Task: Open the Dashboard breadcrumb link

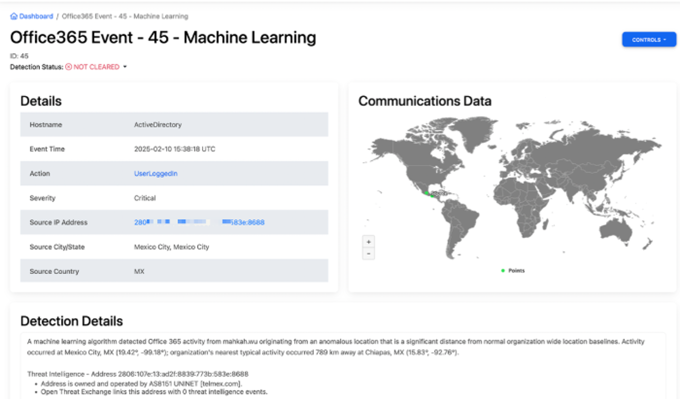Action: pos(36,16)
